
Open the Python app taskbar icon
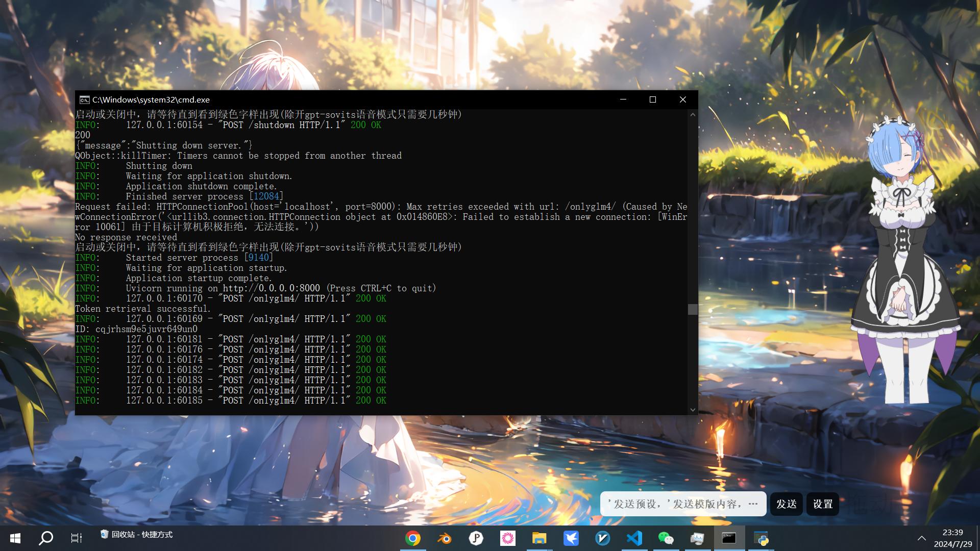tap(761, 538)
